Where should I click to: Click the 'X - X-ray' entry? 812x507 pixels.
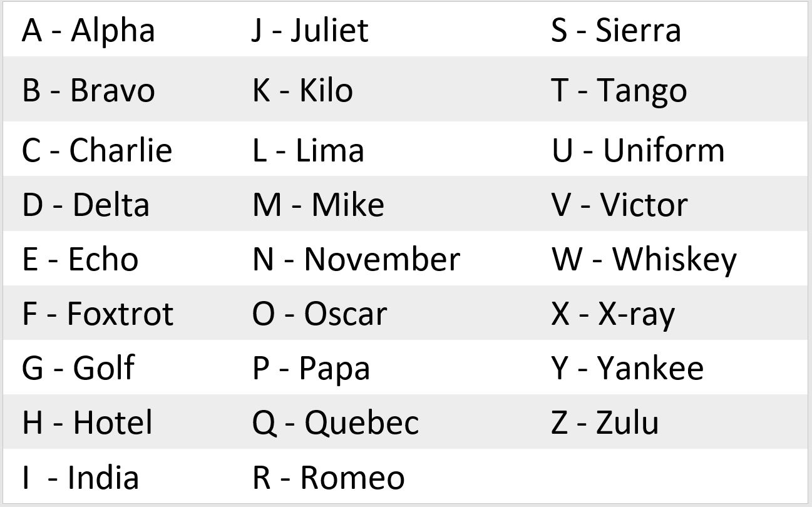click(x=612, y=314)
